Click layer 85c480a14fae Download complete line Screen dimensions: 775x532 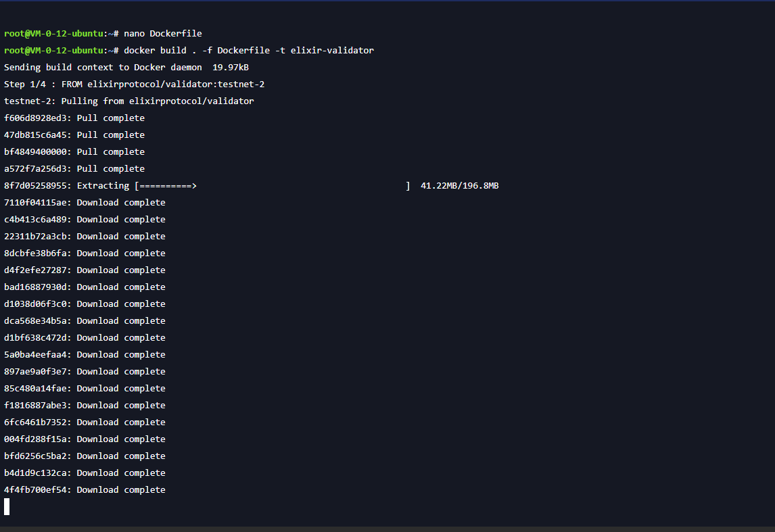[x=85, y=388]
